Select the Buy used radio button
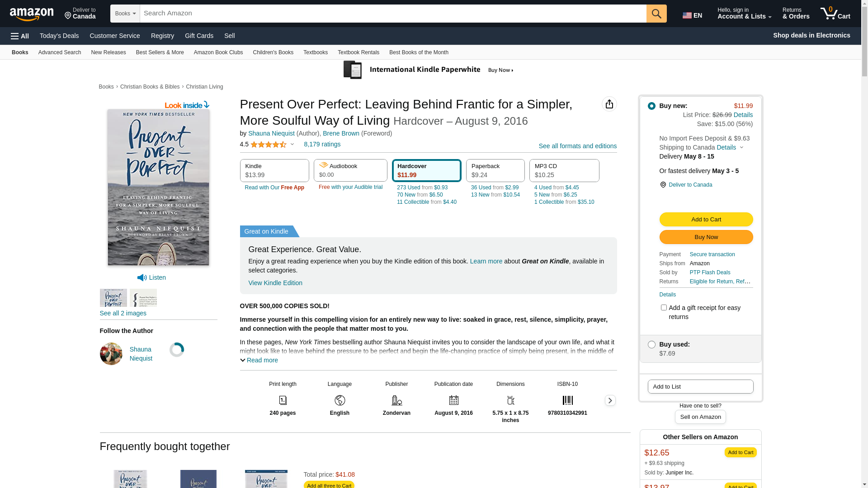 (x=651, y=344)
